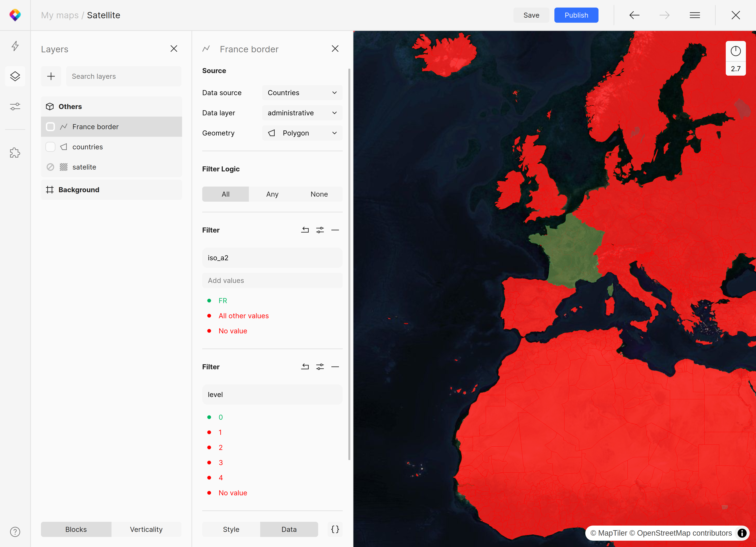Open the puzzle piece plugins icon
The width and height of the screenshot is (756, 547).
15,153
